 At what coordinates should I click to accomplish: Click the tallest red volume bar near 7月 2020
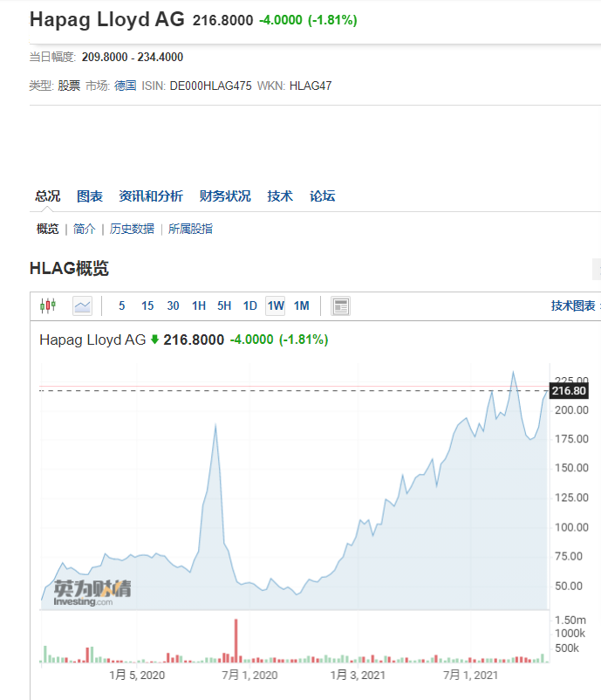point(236,640)
